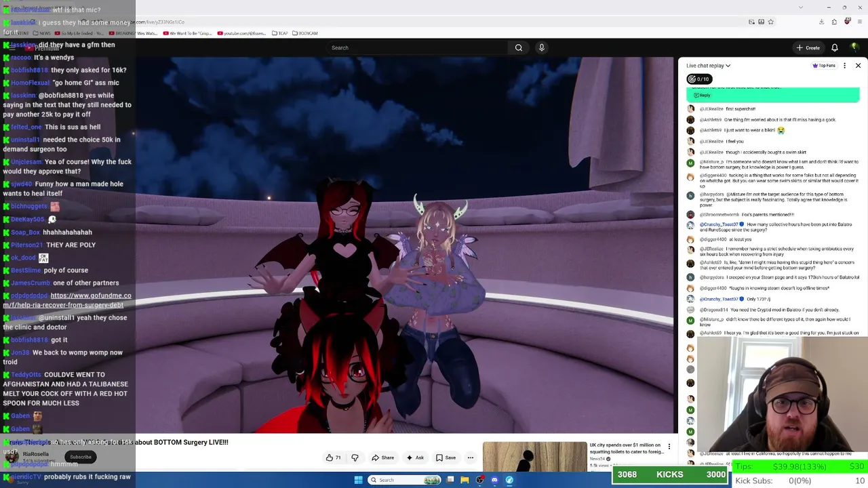This screenshot has width=868, height=488.
Task: Reply to the pinned green super chat
Action: click(x=702, y=96)
